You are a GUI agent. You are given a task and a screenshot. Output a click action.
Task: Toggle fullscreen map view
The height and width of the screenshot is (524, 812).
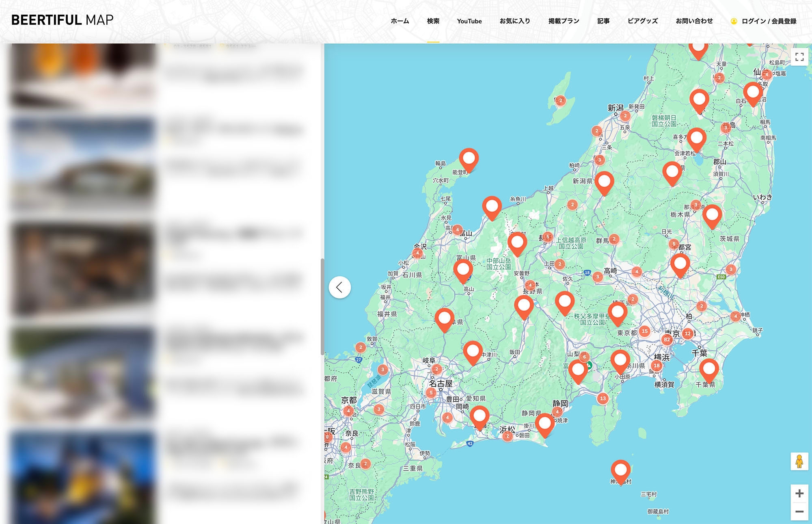click(799, 57)
